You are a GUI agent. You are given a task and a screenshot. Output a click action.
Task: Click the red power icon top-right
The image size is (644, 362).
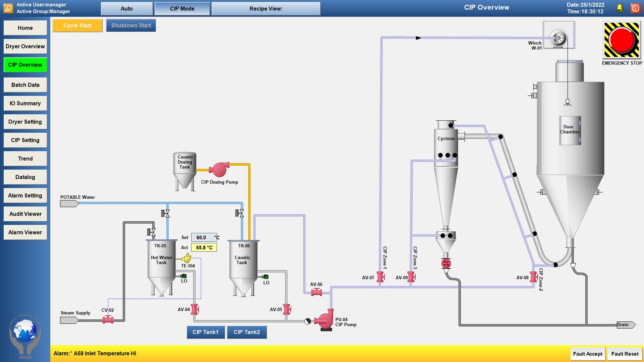click(x=635, y=8)
